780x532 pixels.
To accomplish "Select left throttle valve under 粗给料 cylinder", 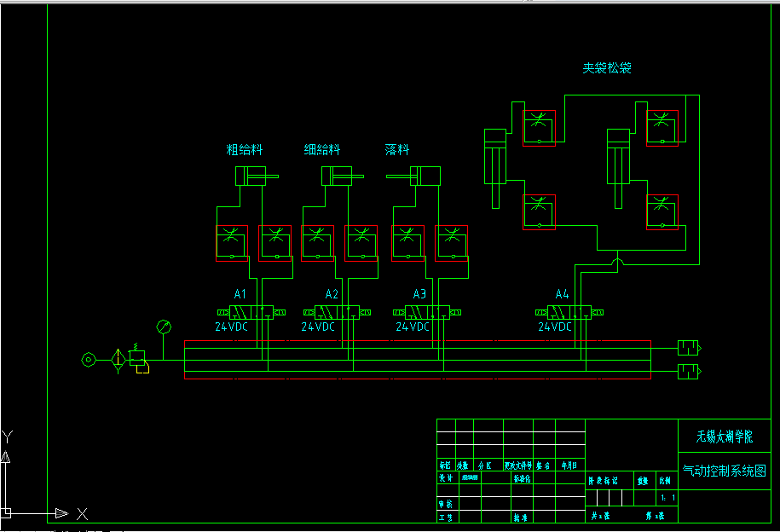I will click(232, 243).
